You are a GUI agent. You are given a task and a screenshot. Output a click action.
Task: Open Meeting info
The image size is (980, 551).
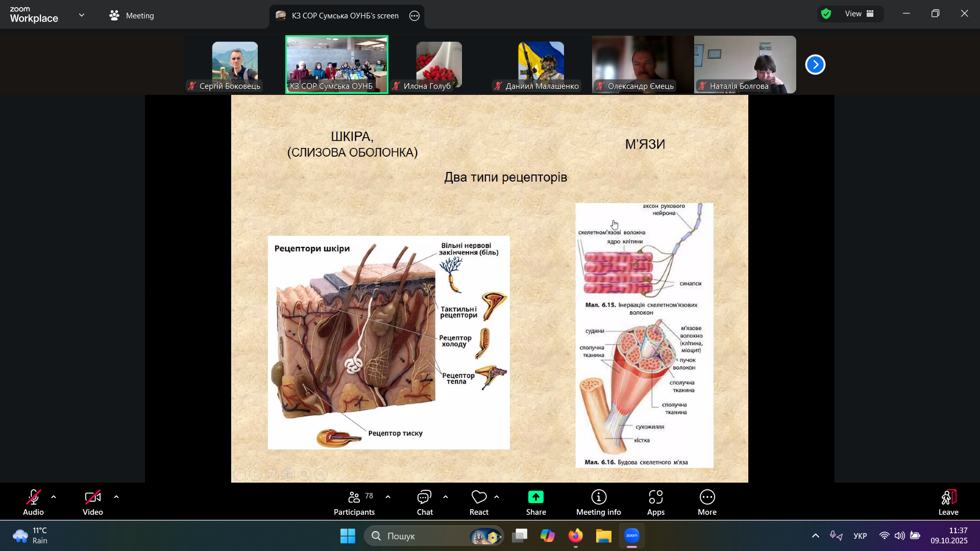[598, 503]
